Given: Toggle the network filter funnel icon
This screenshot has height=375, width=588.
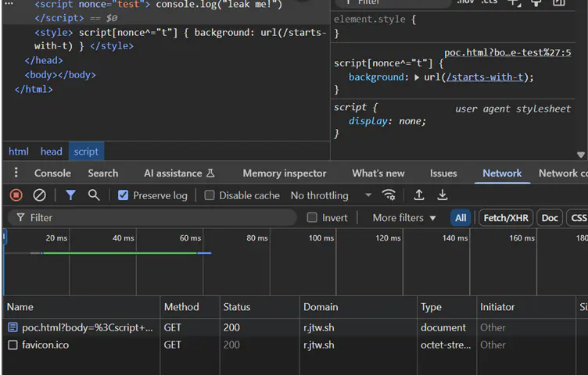Looking at the screenshot, I should pyautogui.click(x=70, y=195).
